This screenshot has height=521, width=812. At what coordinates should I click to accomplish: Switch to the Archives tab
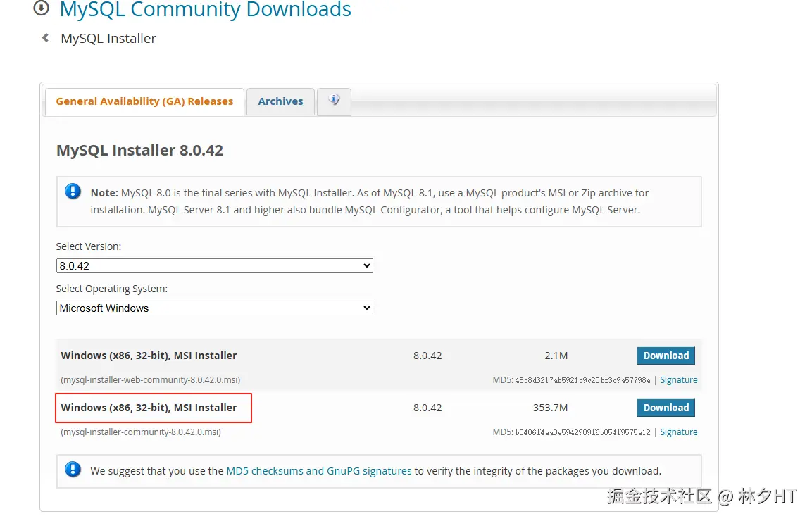(280, 101)
